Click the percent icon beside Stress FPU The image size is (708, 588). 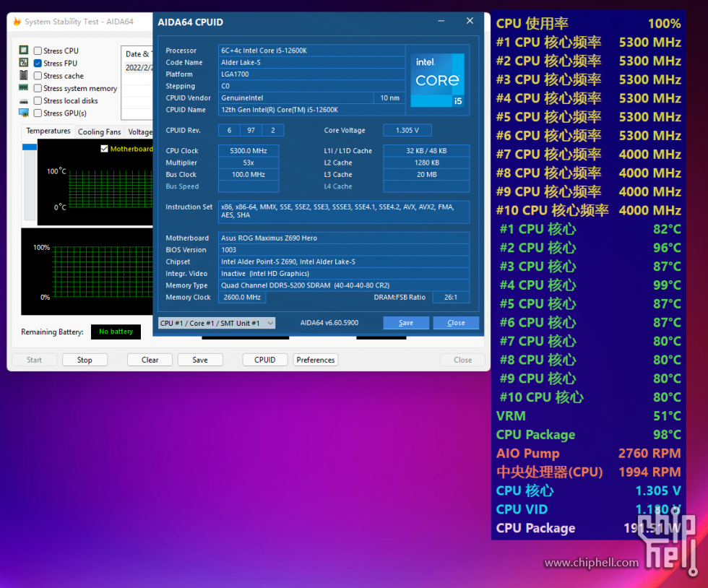[23, 62]
